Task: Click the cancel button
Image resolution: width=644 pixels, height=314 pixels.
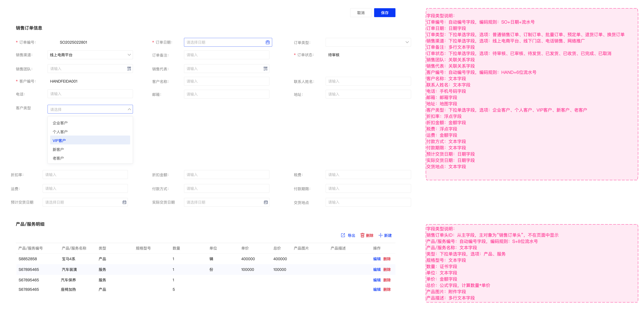Action: 360,13
